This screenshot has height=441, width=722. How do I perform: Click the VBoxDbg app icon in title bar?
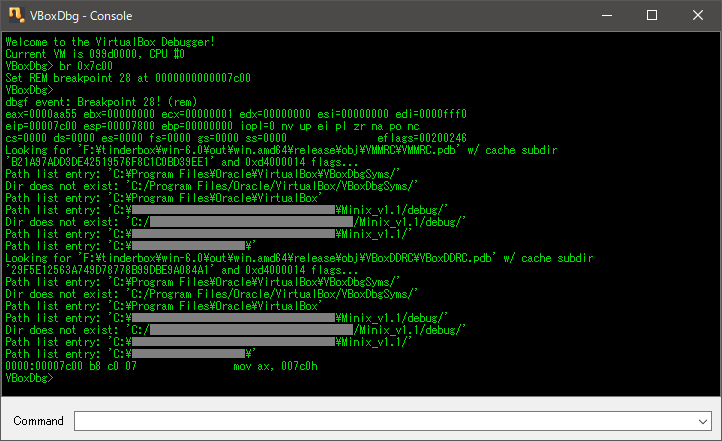[16, 15]
